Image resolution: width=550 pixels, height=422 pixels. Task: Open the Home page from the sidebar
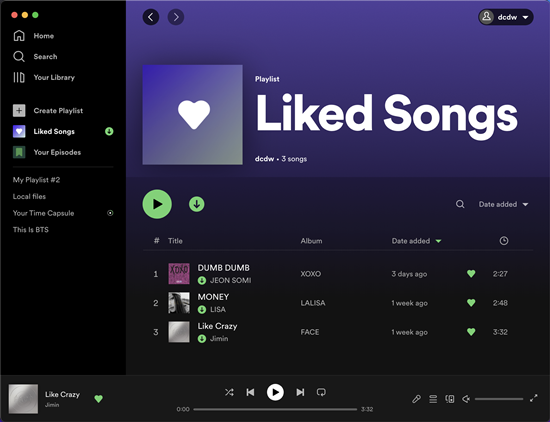pyautogui.click(x=34, y=36)
